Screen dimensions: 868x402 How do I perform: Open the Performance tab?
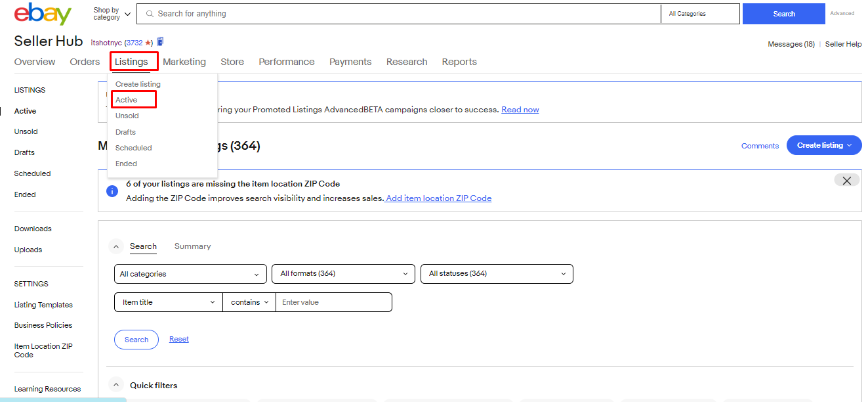tap(287, 62)
